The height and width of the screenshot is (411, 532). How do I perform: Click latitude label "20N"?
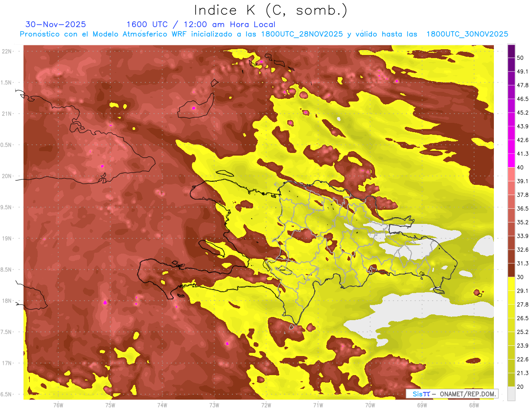pos(8,176)
